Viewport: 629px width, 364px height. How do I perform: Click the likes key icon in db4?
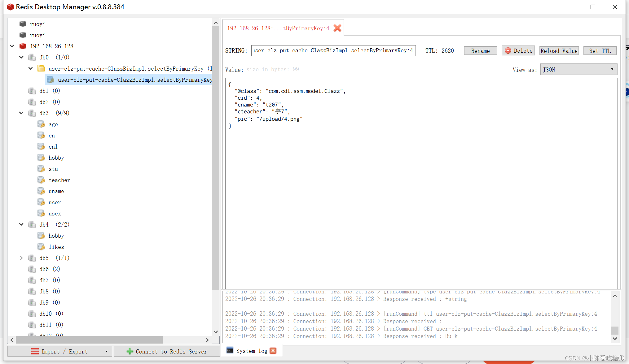(41, 247)
